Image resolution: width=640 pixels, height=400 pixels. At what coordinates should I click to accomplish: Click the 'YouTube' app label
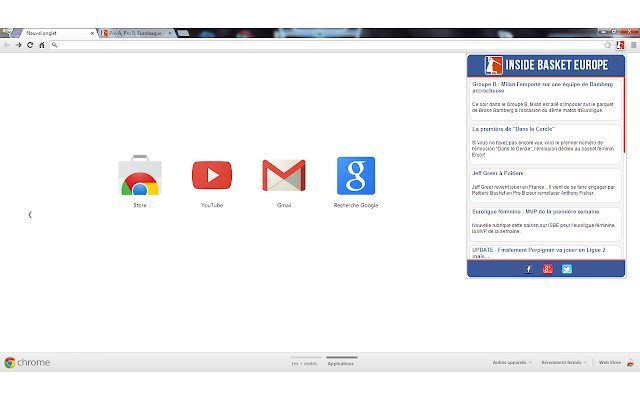tap(212, 205)
